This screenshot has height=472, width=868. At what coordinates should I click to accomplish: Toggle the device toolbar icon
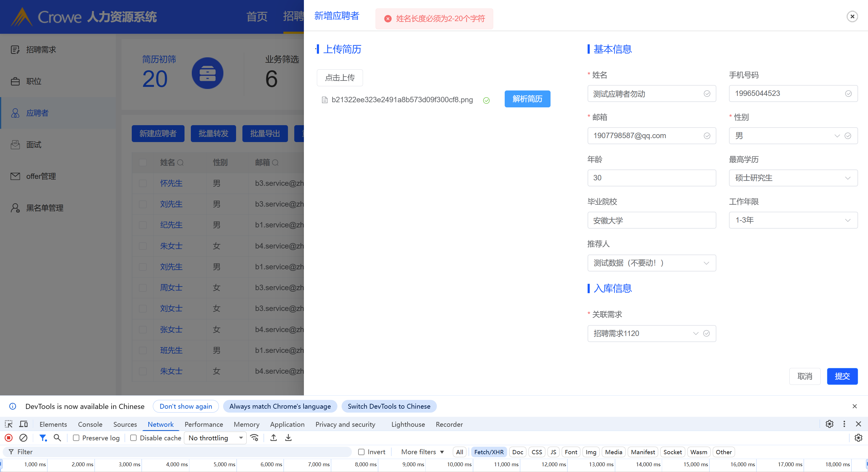click(x=24, y=424)
